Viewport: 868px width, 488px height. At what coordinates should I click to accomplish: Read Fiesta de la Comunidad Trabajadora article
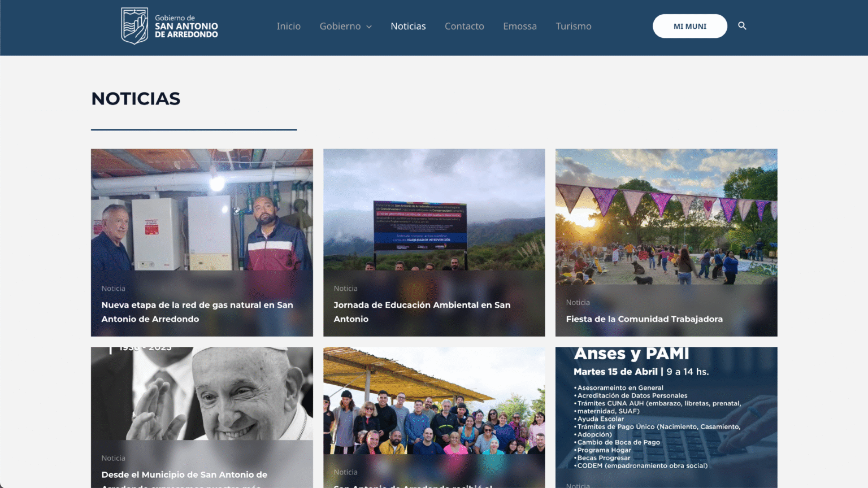pos(644,319)
